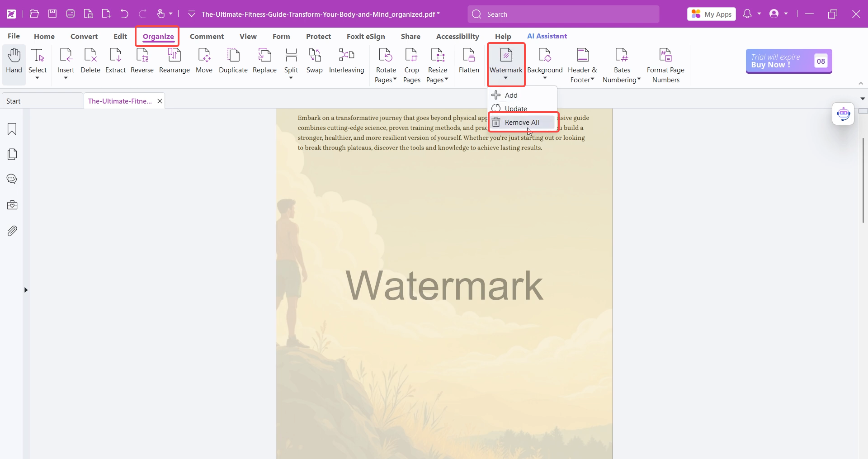Open the AI assistant robot button

843,114
